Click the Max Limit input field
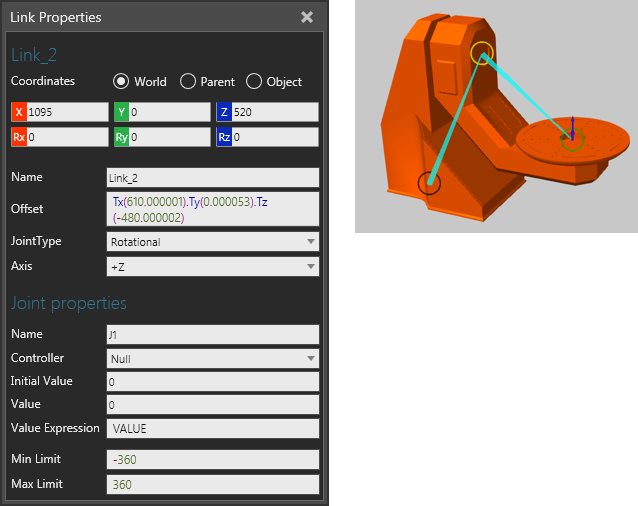The width and height of the screenshot is (638, 506). coord(212,484)
